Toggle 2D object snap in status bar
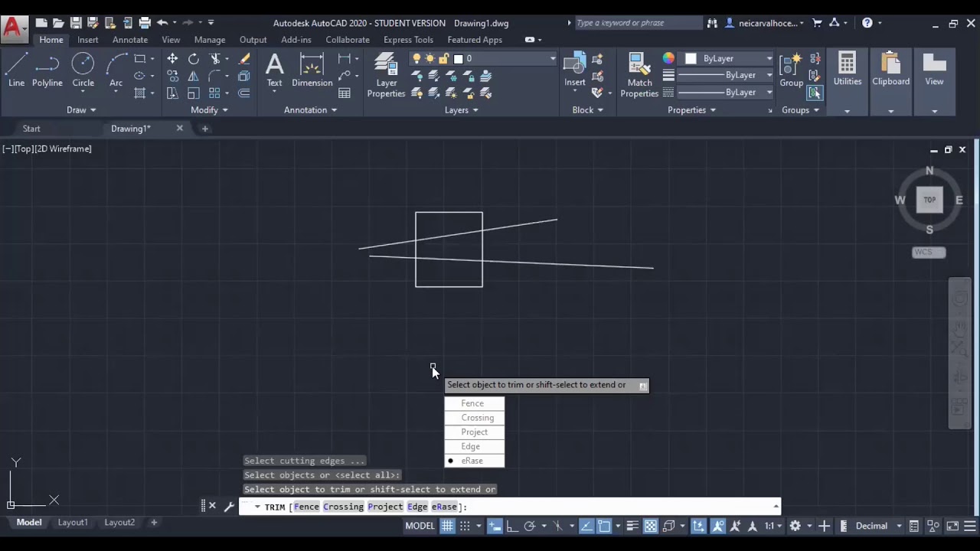980x551 pixels. pyautogui.click(x=604, y=526)
